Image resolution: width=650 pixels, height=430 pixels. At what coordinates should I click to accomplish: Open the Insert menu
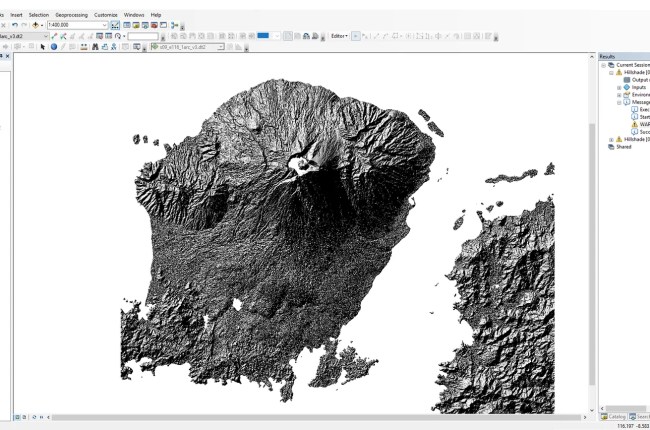pos(16,15)
